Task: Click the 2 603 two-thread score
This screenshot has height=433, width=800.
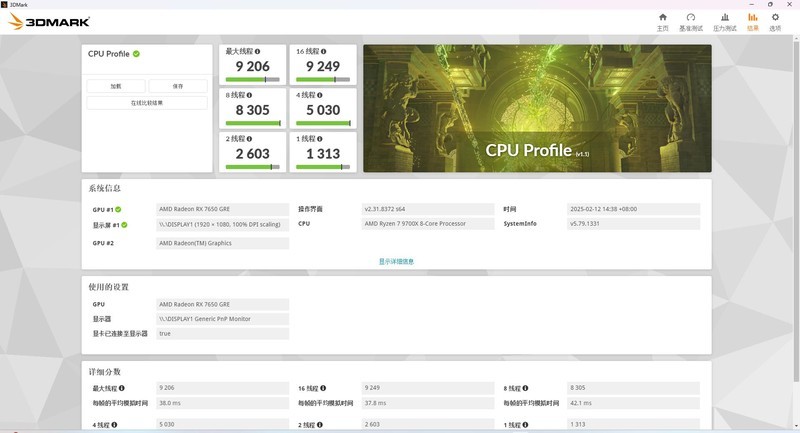Action: tap(253, 154)
